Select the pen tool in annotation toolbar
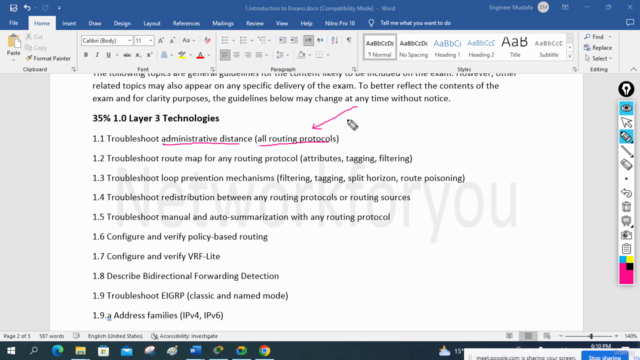 (626, 136)
